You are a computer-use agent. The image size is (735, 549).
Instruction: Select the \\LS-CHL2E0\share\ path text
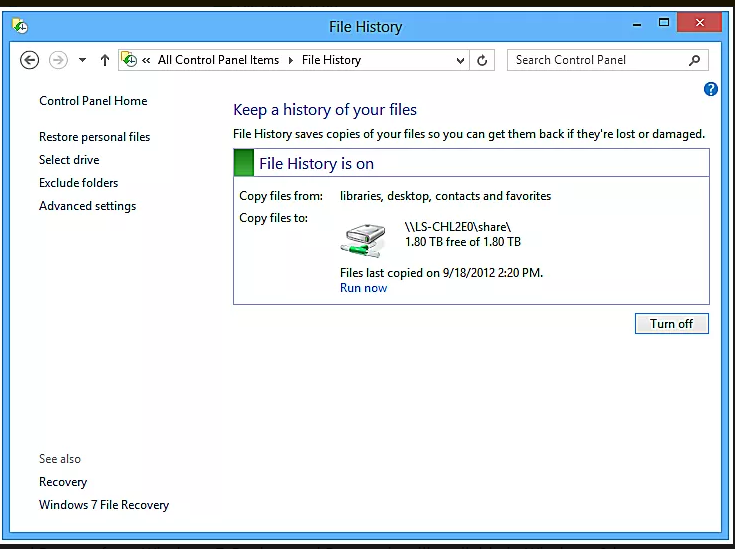coord(458,227)
